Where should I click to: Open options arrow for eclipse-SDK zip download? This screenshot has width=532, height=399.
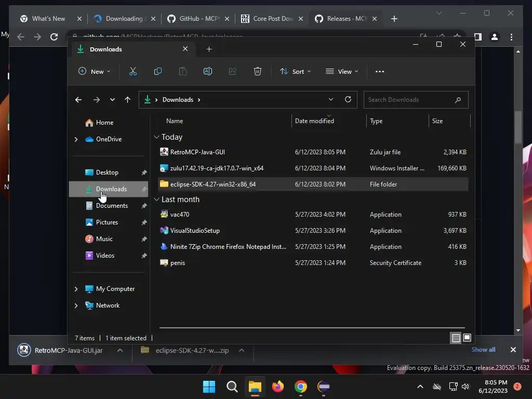pyautogui.click(x=242, y=350)
